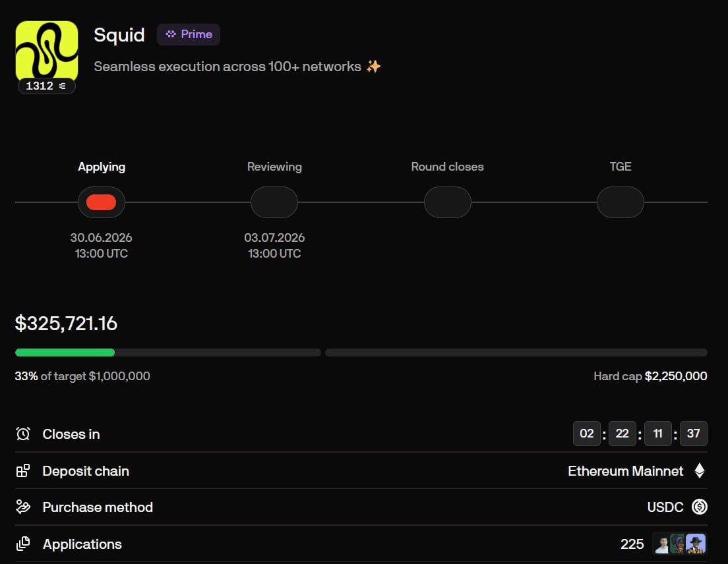Click the Round closes label
The width and height of the screenshot is (728, 564).
click(448, 167)
